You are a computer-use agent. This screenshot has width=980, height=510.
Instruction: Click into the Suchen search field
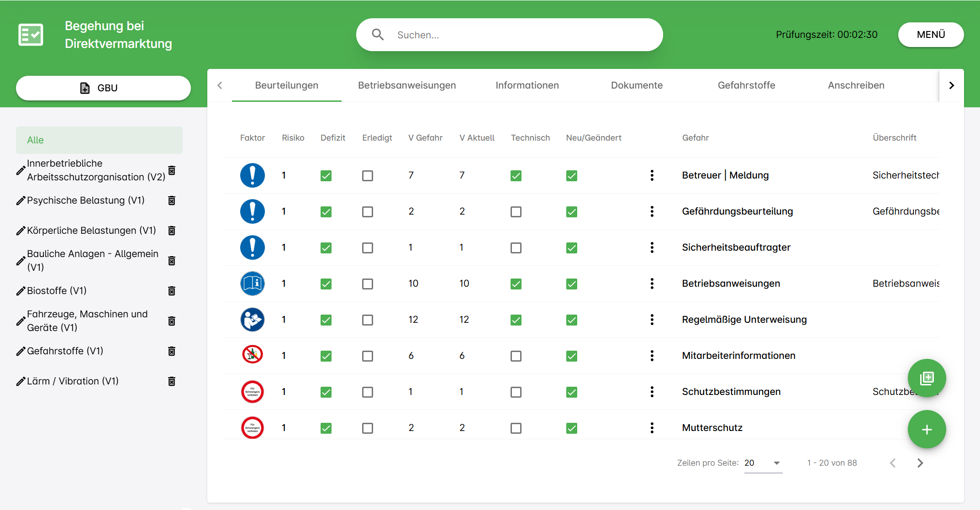[x=509, y=35]
